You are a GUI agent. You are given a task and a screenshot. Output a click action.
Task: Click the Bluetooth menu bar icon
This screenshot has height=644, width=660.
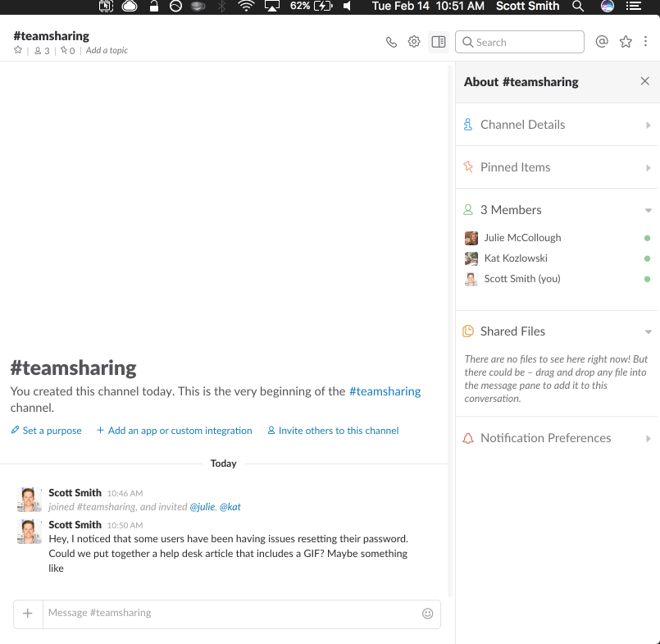coord(222,7)
